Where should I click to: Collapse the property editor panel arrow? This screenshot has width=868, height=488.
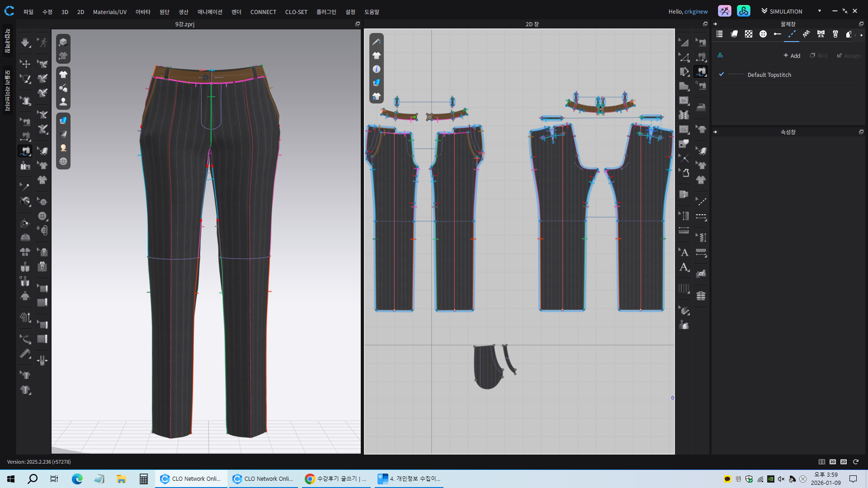pyautogui.click(x=715, y=132)
